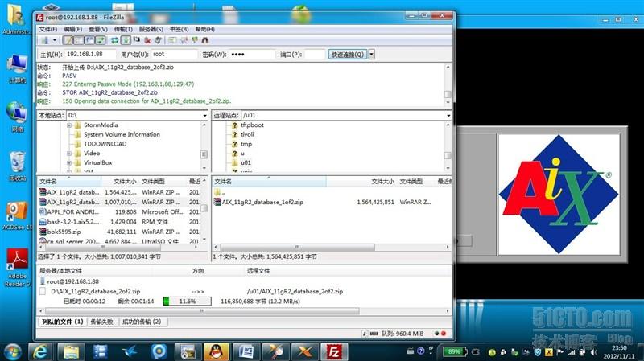Switch to 成功的传输 (2) tab
The image size is (644, 361).
tap(142, 322)
